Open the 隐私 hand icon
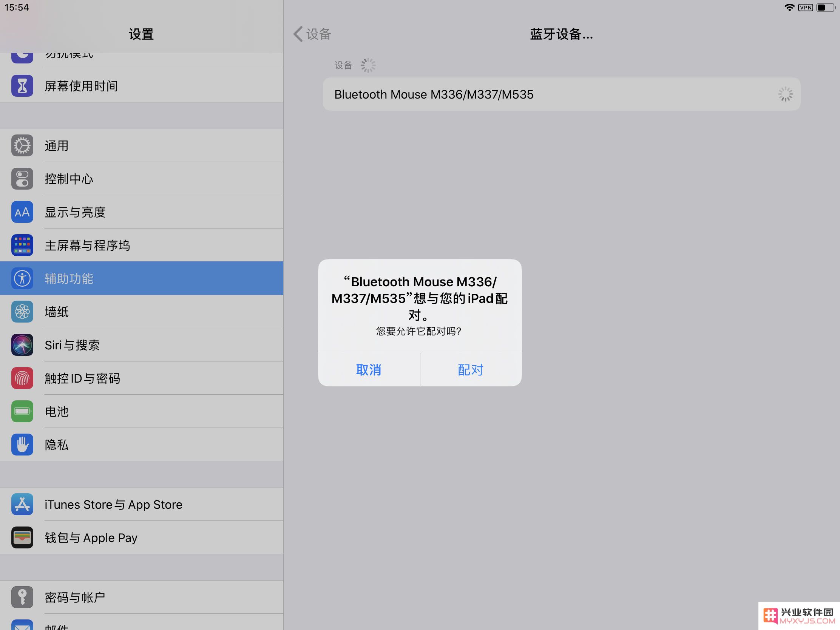The image size is (840, 630). 22,444
